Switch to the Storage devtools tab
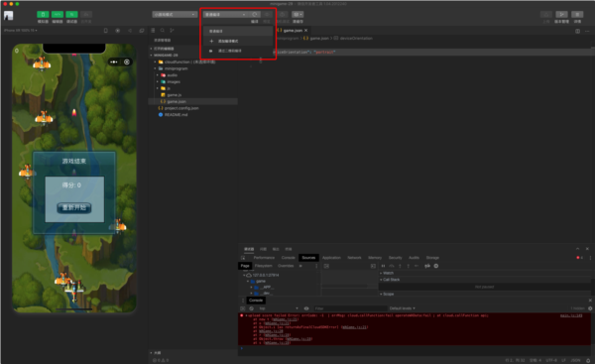Viewport: 595px width, 364px height. tap(432, 258)
